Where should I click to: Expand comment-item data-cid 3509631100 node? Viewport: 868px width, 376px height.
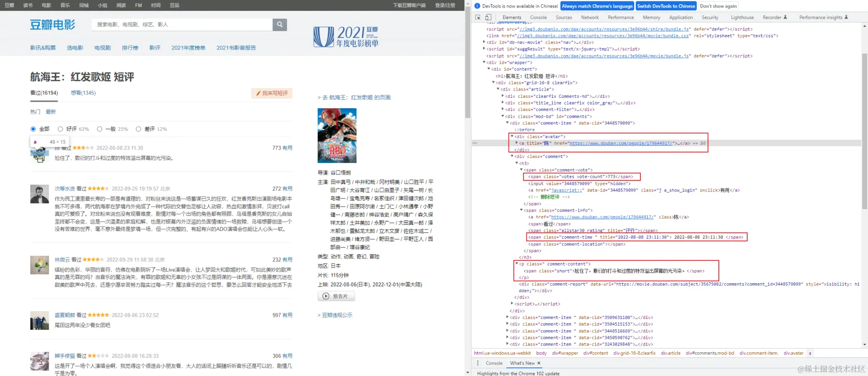click(507, 317)
